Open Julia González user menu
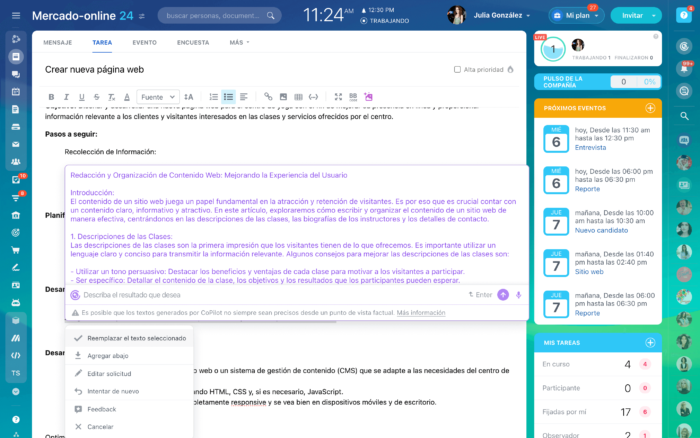The image size is (700, 438). pyautogui.click(x=502, y=15)
